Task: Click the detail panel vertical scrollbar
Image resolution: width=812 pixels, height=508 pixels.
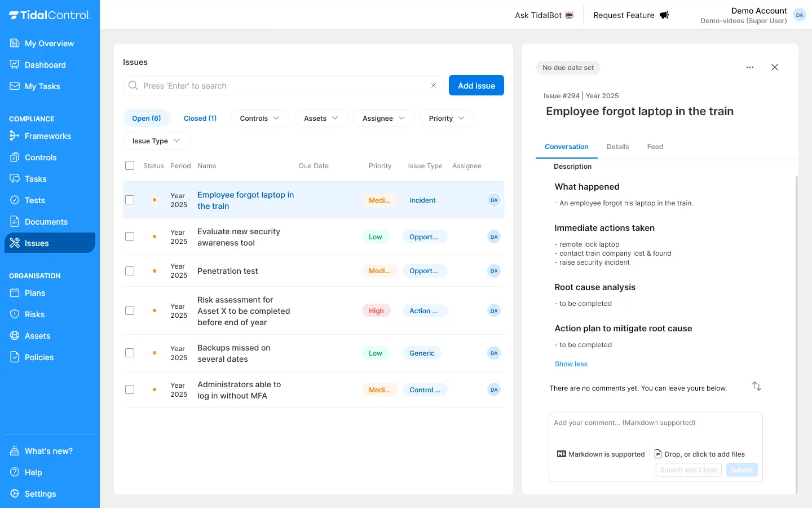Action: tap(796, 333)
